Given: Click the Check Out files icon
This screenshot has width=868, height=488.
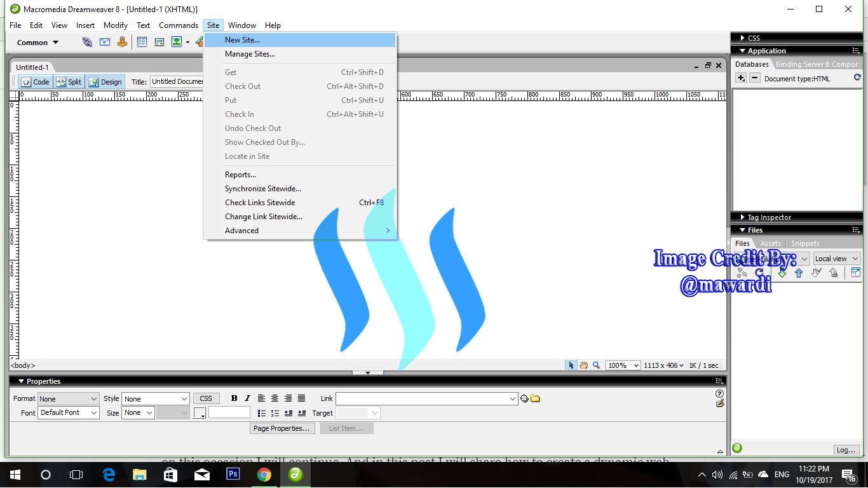Looking at the screenshot, I should [x=817, y=273].
